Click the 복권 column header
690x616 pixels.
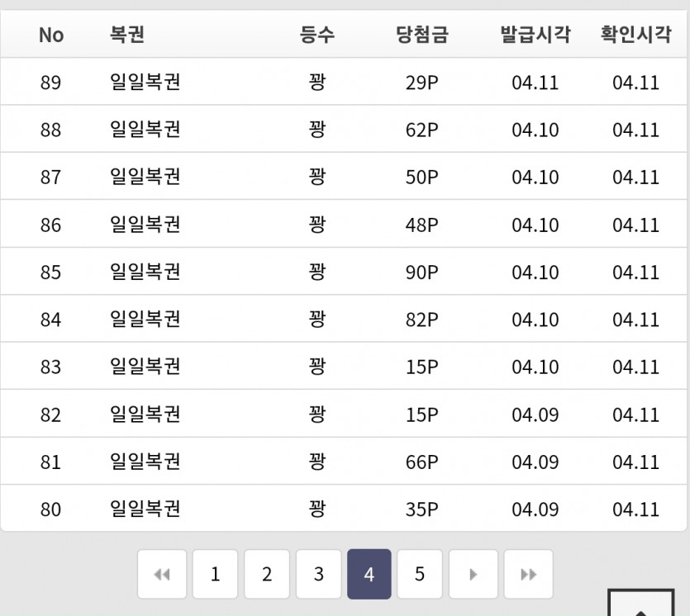pos(127,35)
